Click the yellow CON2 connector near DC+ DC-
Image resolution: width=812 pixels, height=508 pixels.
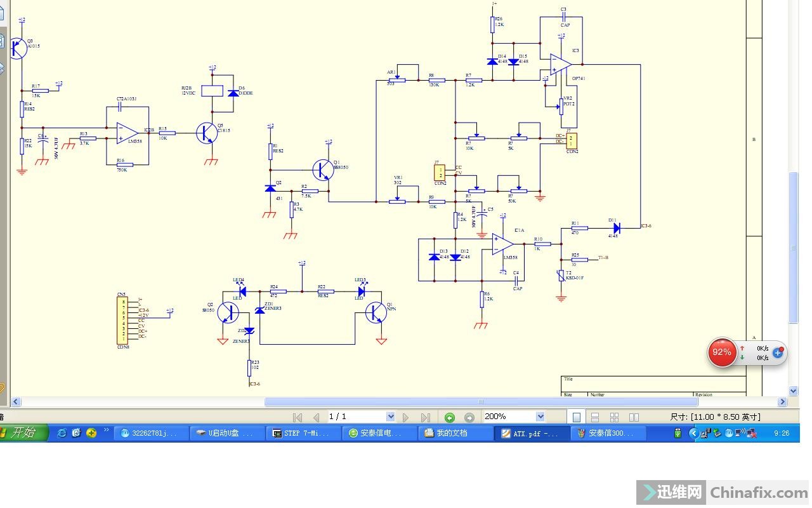pos(572,140)
